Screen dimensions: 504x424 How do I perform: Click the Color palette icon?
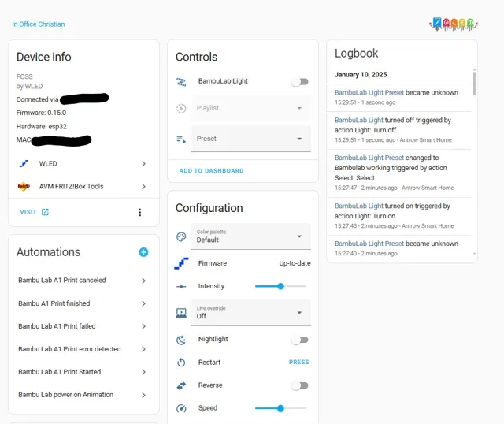coord(181,236)
